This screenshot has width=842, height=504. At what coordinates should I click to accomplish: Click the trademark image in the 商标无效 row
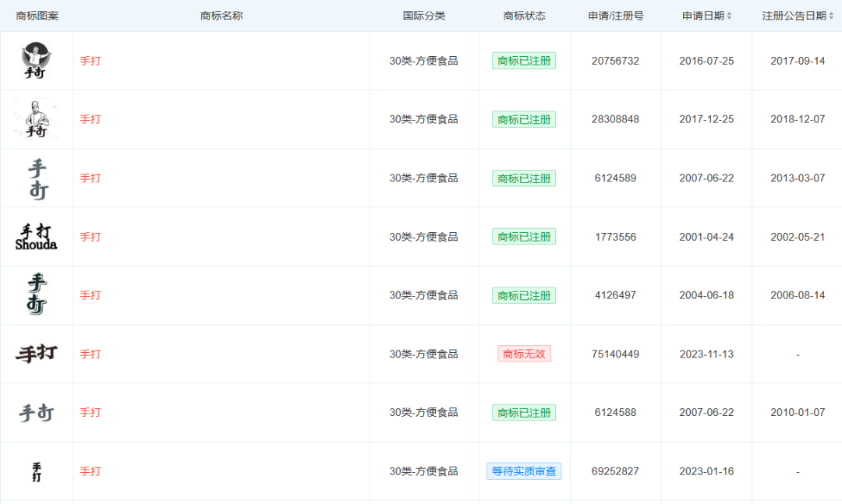[36, 354]
